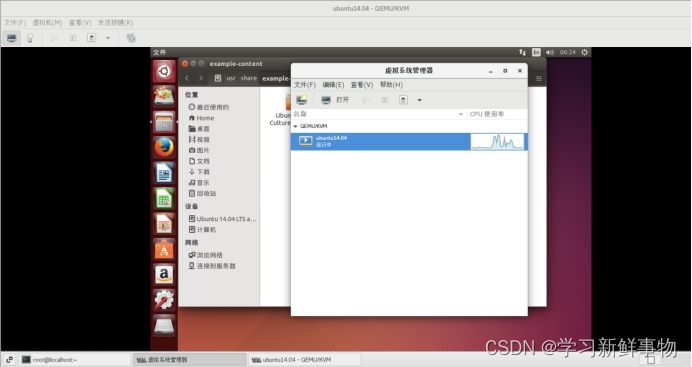692x367 pixels.
Task: Click the drive icon at the launcher bottom
Action: point(164,326)
